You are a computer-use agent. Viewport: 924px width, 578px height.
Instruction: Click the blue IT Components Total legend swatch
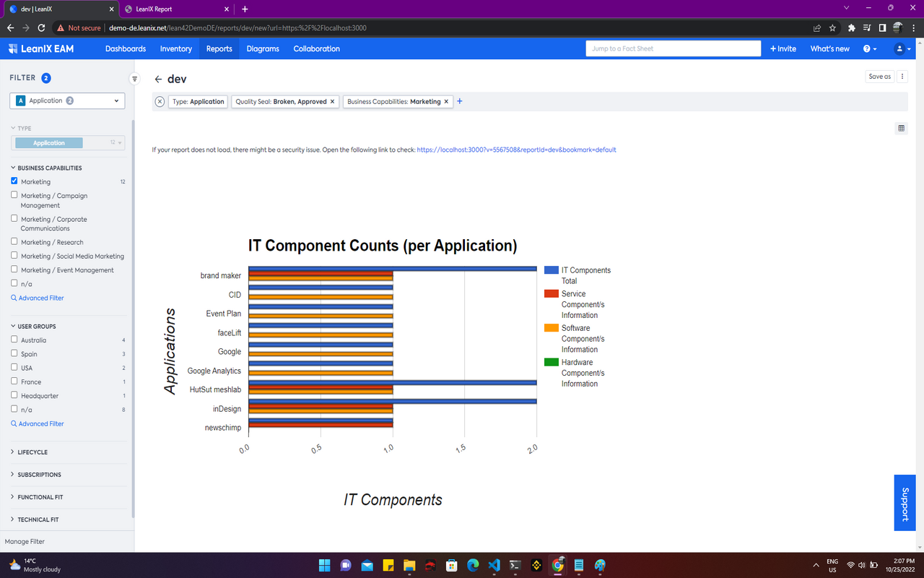552,269
